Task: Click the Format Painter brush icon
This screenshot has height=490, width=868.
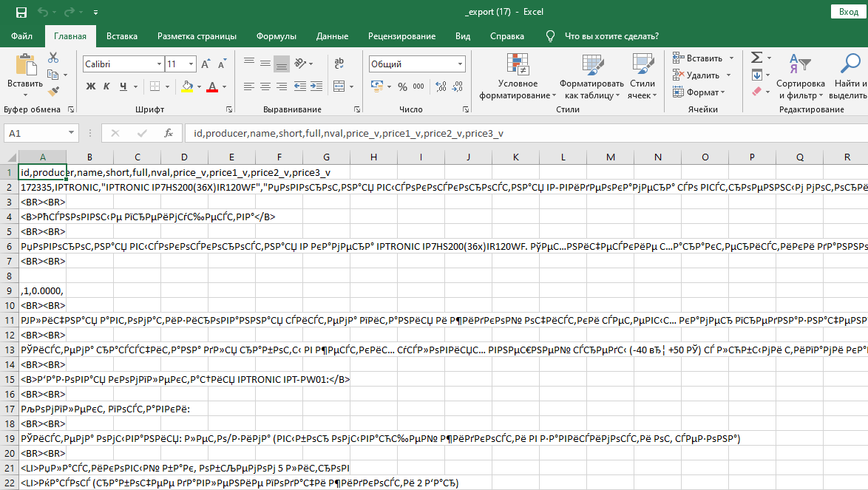Action: tap(53, 91)
